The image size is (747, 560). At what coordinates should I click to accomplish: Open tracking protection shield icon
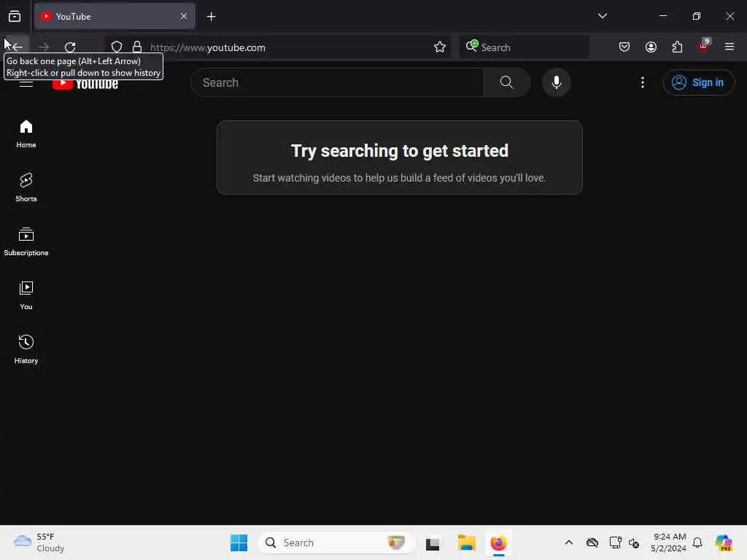click(117, 47)
